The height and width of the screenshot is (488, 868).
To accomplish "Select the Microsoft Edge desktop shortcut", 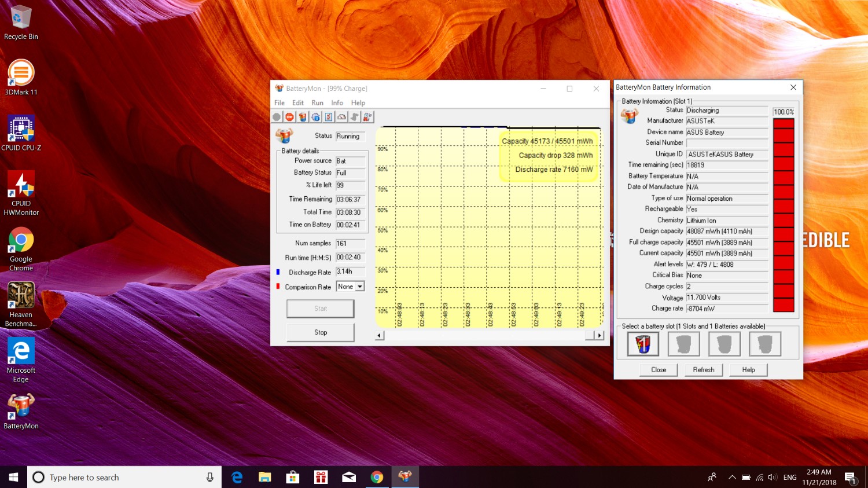I will coord(21,360).
